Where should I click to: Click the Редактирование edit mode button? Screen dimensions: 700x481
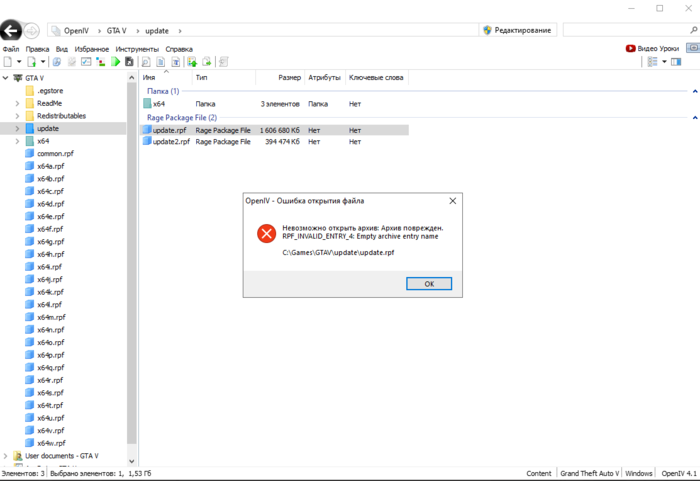[517, 31]
